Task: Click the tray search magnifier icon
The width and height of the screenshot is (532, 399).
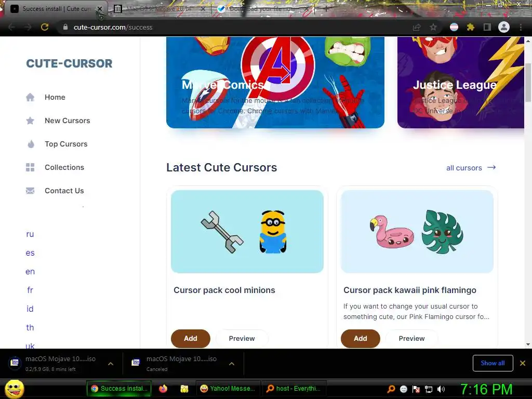Action: click(391, 389)
